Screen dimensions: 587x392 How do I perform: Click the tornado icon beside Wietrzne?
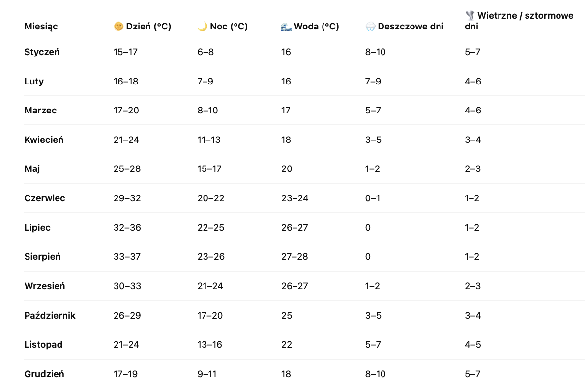coord(470,16)
